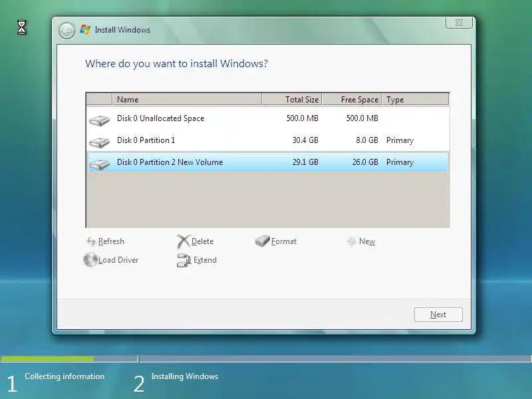Click the Extend drive icon

coord(184,260)
